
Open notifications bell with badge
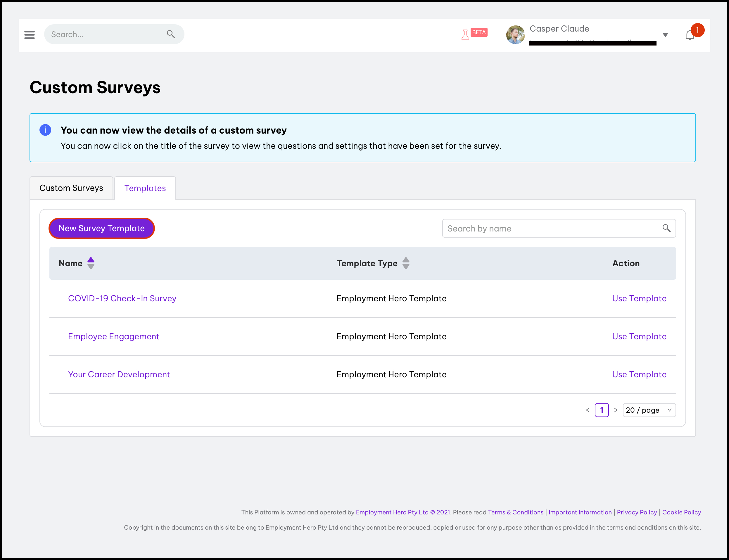[x=690, y=35]
